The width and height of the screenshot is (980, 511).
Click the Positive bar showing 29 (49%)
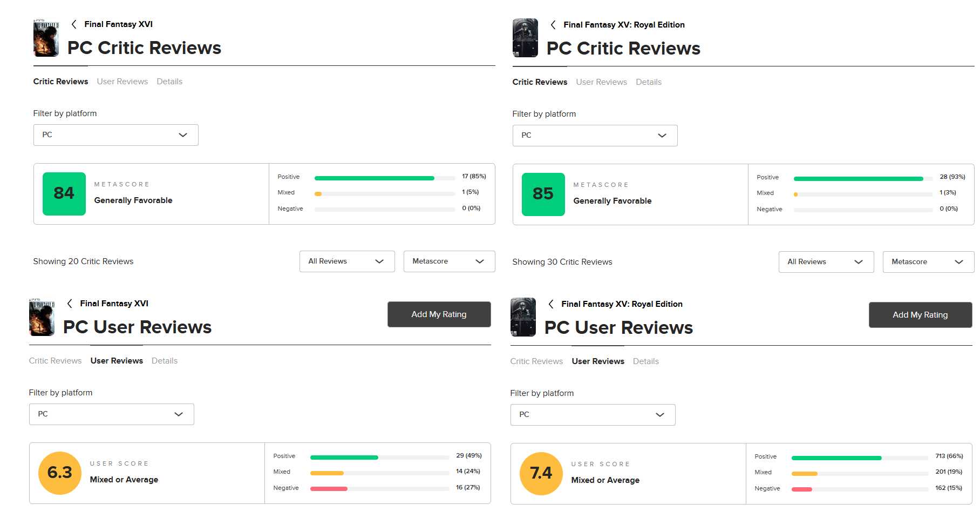(x=380, y=457)
